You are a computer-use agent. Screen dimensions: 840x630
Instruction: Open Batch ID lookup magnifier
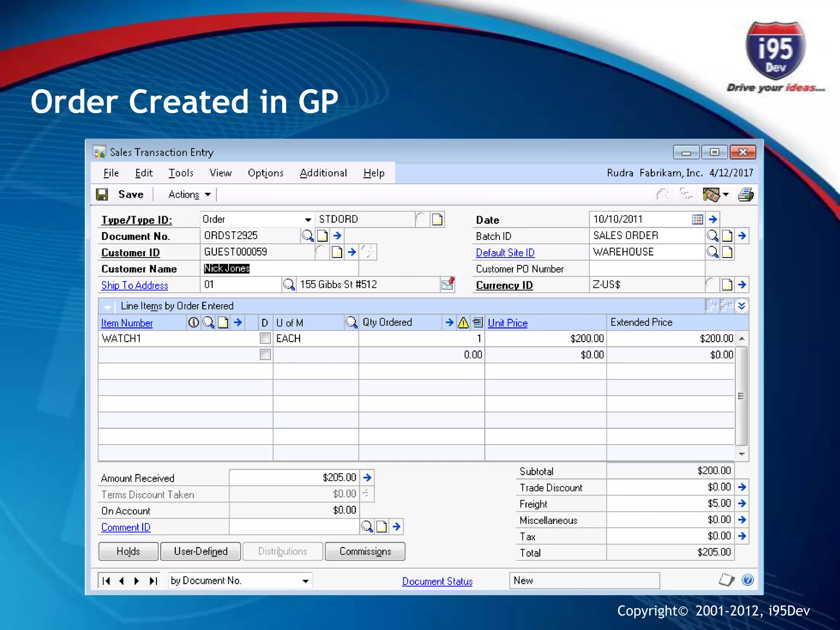(x=712, y=236)
